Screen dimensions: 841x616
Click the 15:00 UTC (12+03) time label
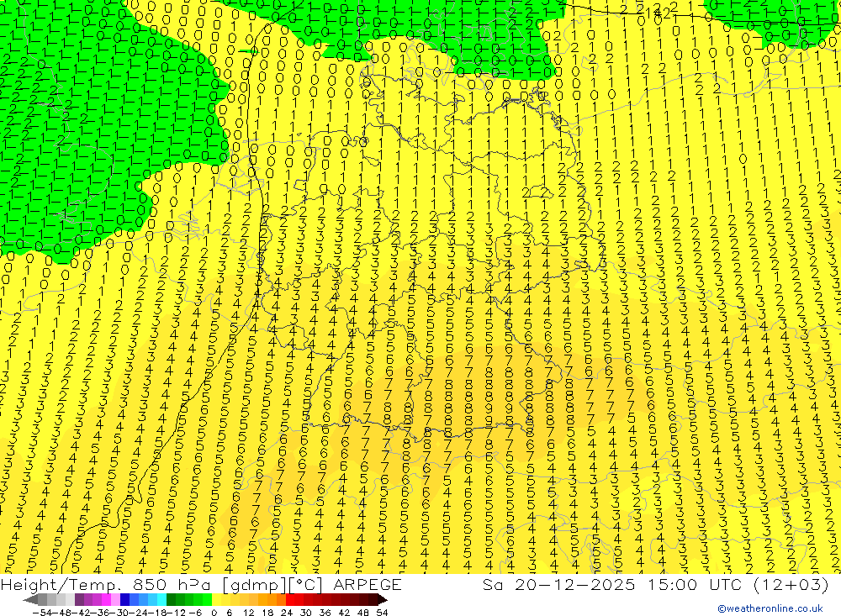738,584
